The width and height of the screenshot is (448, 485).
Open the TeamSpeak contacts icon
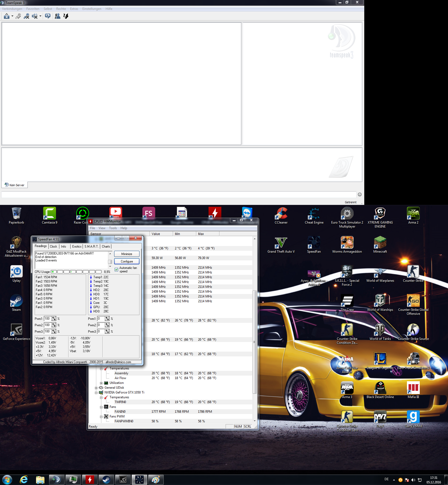(57, 16)
